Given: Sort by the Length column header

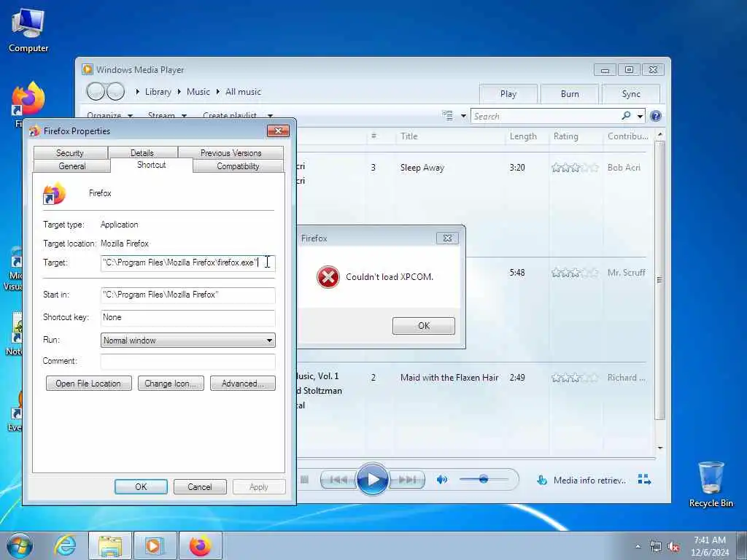Looking at the screenshot, I should point(523,136).
